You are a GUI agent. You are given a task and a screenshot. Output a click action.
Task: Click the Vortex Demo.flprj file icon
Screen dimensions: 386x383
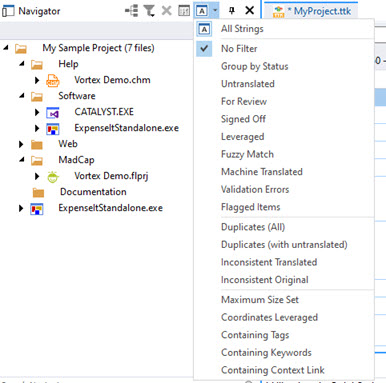click(53, 177)
